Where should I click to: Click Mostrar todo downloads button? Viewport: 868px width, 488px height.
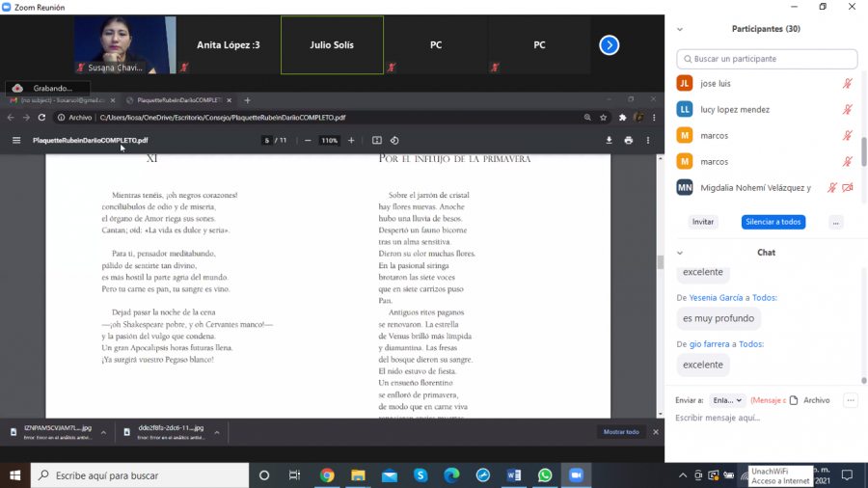[621, 431]
